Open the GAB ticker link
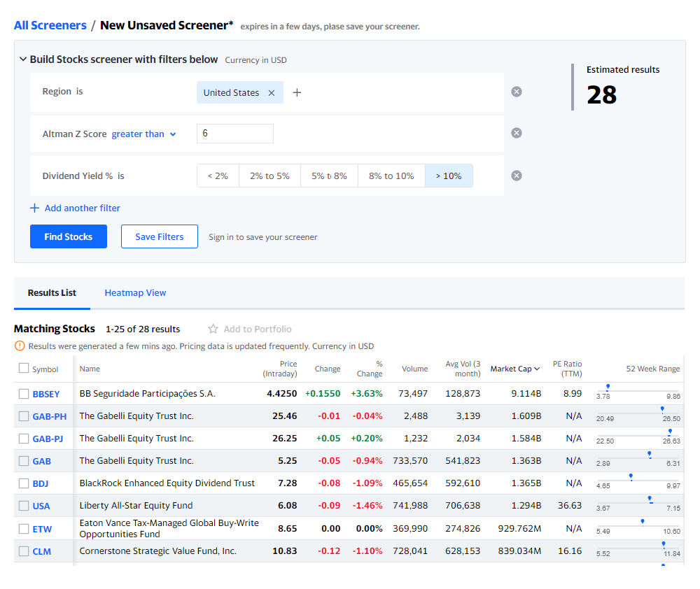Screen dimensions: 700x589 coord(41,461)
